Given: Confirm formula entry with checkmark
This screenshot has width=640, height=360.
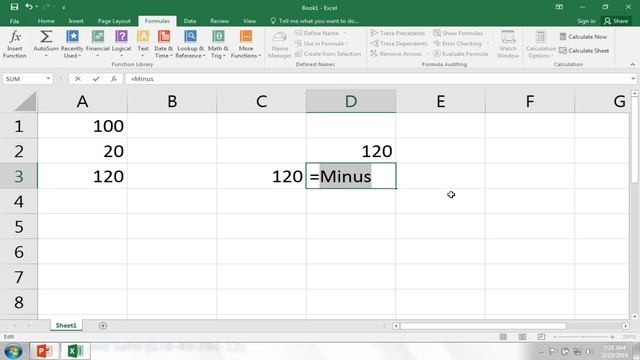Looking at the screenshot, I should 96,79.
